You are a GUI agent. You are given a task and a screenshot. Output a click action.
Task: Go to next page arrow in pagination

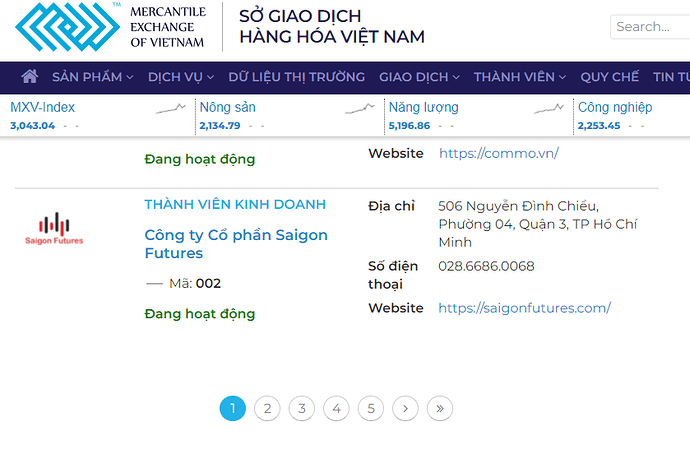405,408
